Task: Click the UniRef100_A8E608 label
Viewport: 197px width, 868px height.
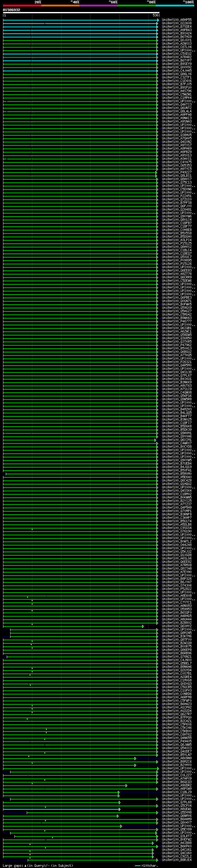Action: pyautogui.click(x=176, y=596)
